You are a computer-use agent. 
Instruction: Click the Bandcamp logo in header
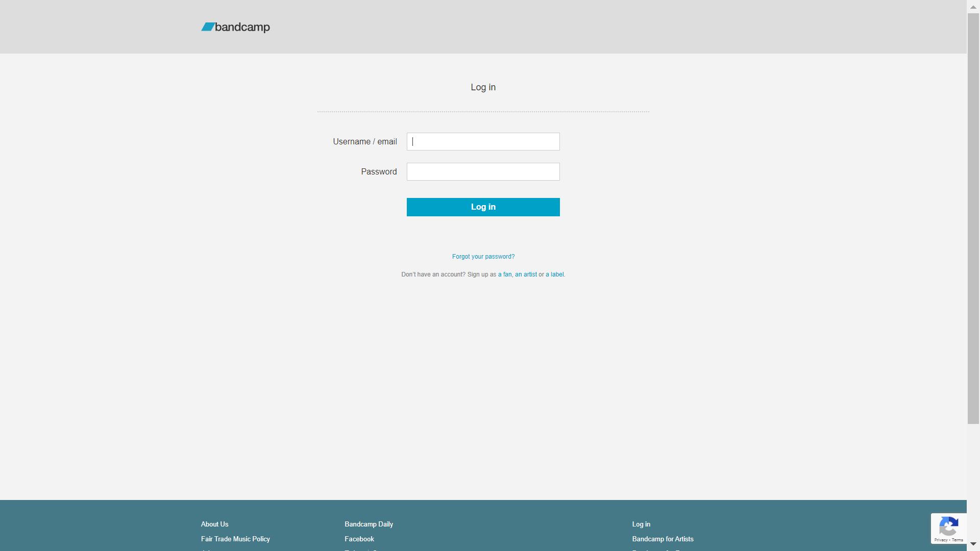pos(235,27)
